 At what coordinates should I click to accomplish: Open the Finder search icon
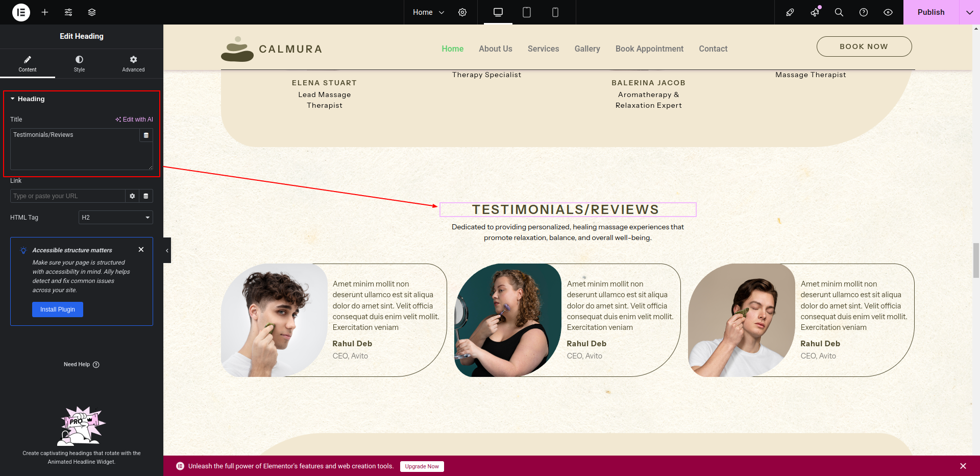[839, 12]
